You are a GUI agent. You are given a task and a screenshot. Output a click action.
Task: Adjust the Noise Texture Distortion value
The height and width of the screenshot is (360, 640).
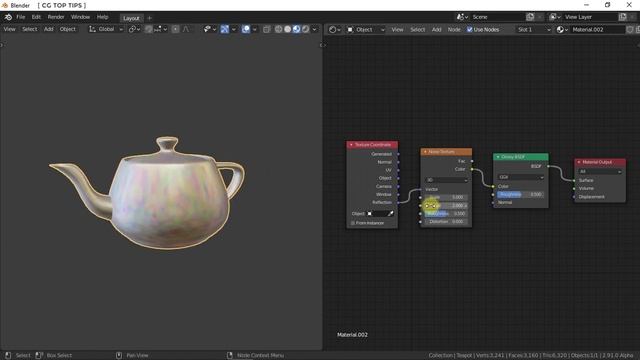click(447, 222)
